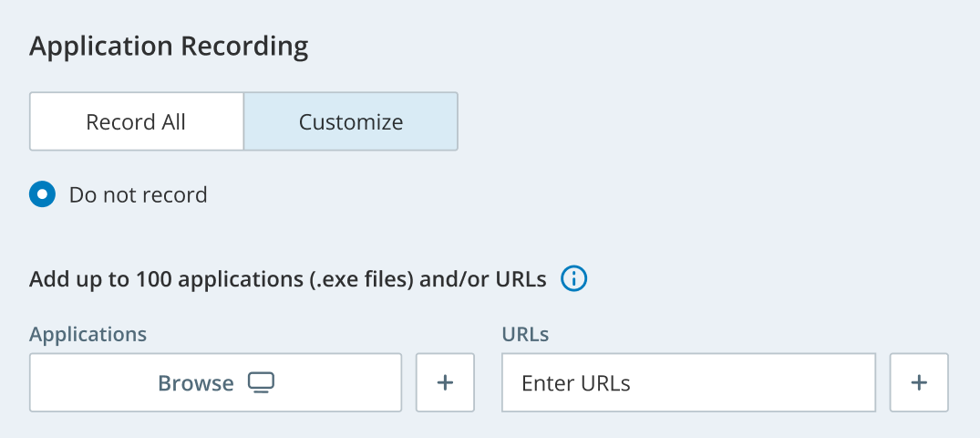
Task: Click into the Enter URLs field
Action: pos(688,383)
